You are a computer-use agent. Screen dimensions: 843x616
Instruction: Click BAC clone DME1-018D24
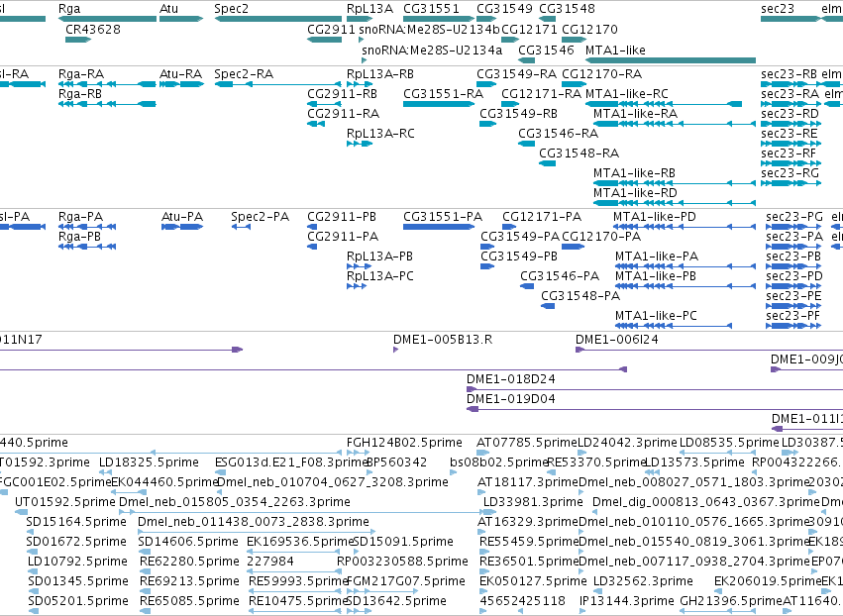pyautogui.click(x=655, y=389)
